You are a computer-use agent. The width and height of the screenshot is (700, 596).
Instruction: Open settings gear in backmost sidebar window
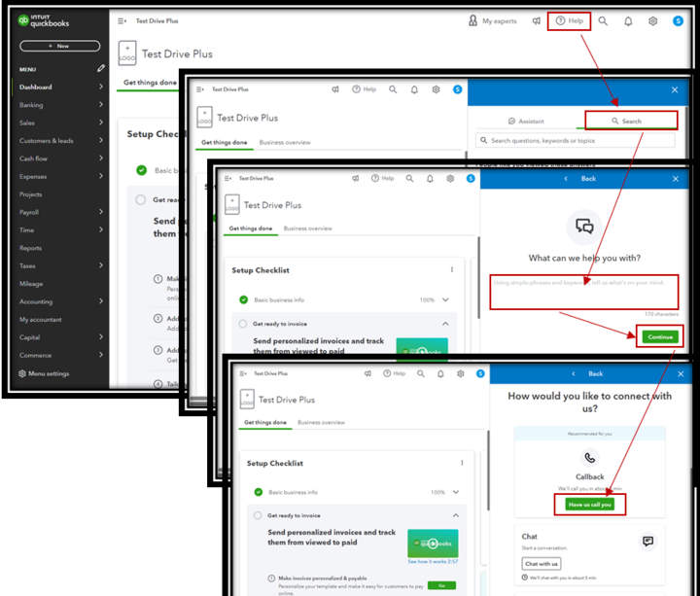point(652,21)
